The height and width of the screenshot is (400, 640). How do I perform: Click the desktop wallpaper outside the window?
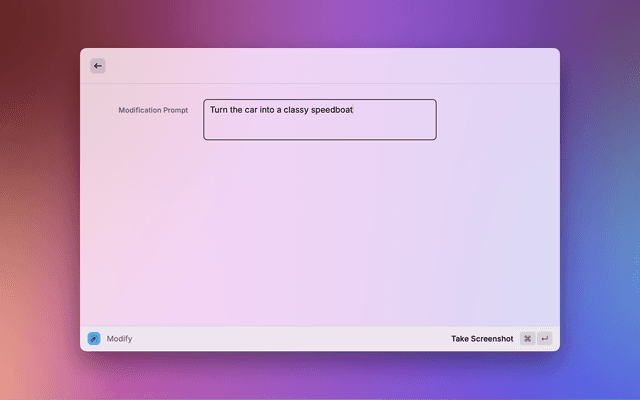[40, 200]
